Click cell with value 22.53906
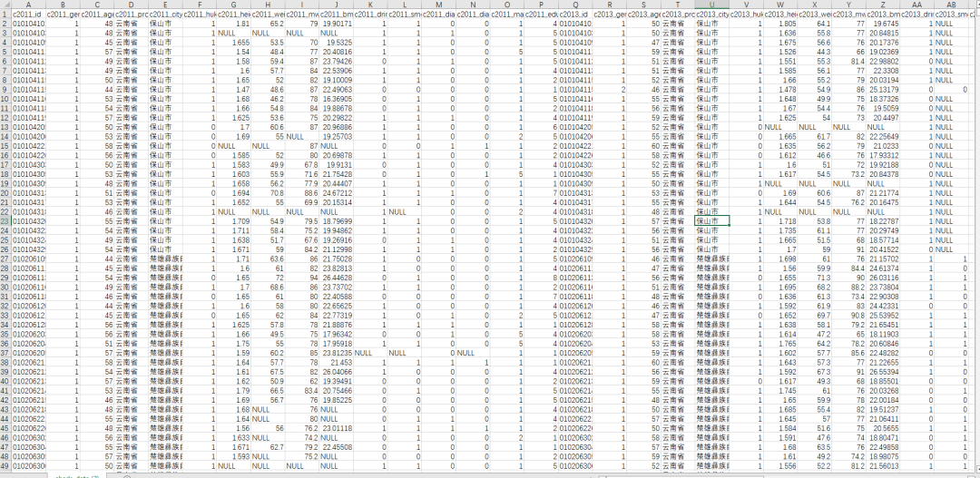The width and height of the screenshot is (980, 478). [x=337, y=70]
